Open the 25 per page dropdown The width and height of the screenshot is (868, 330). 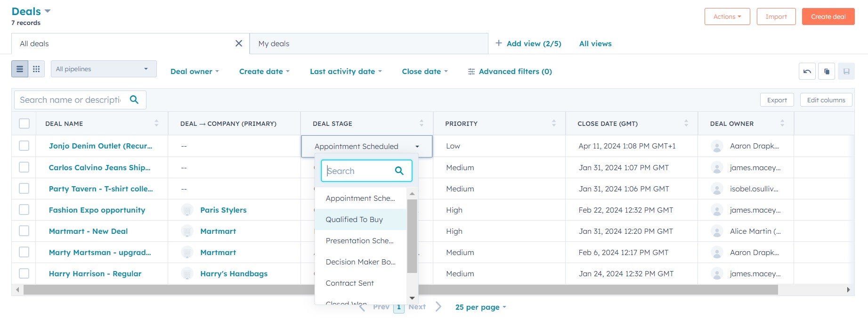click(480, 307)
